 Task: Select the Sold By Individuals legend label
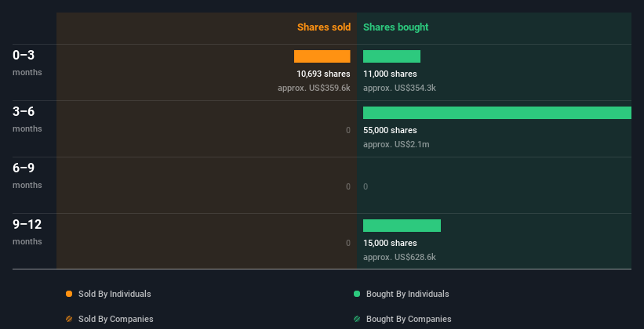[115, 294]
